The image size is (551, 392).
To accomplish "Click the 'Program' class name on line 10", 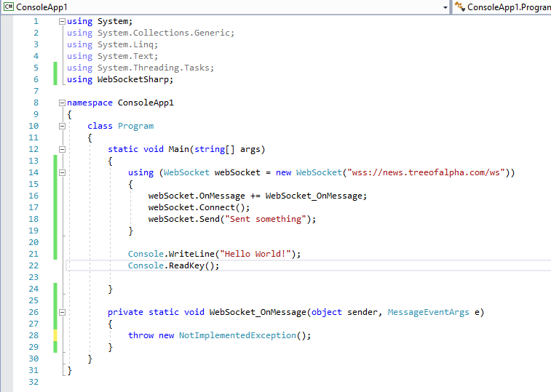I will pyautogui.click(x=135, y=126).
